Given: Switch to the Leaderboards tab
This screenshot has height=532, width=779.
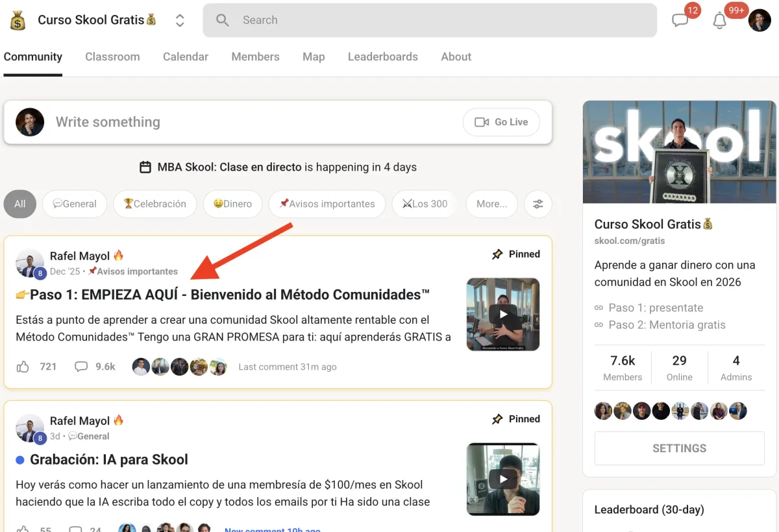Looking at the screenshot, I should (x=383, y=56).
